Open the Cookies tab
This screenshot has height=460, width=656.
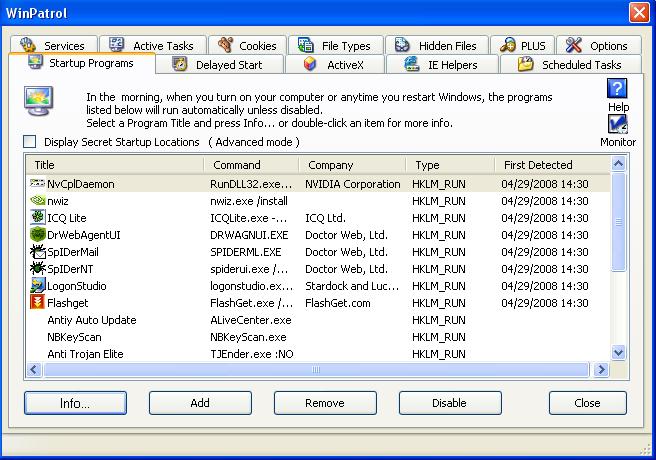point(246,45)
